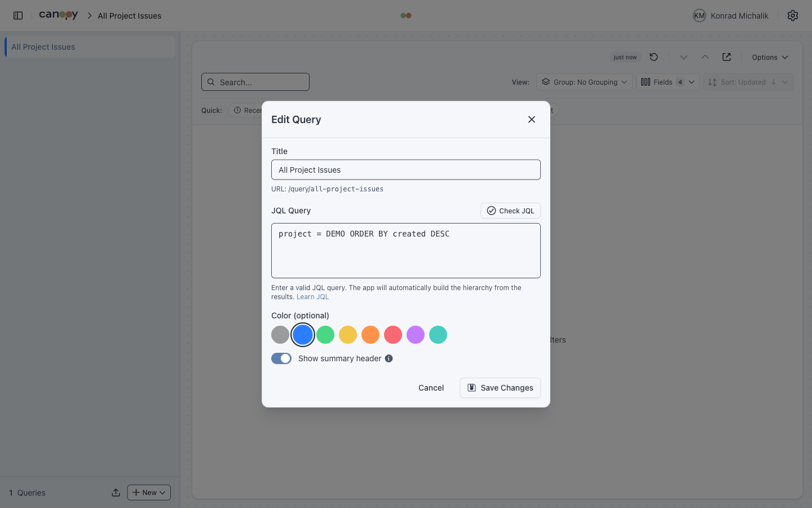Click the info icon beside Show summary header
812x508 pixels.
[389, 358]
